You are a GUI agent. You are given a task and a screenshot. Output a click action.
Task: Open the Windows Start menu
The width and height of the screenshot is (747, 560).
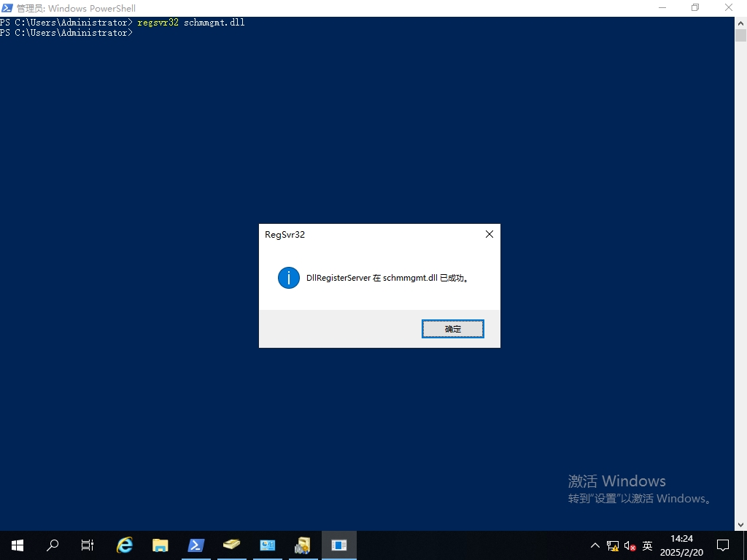coord(18,545)
